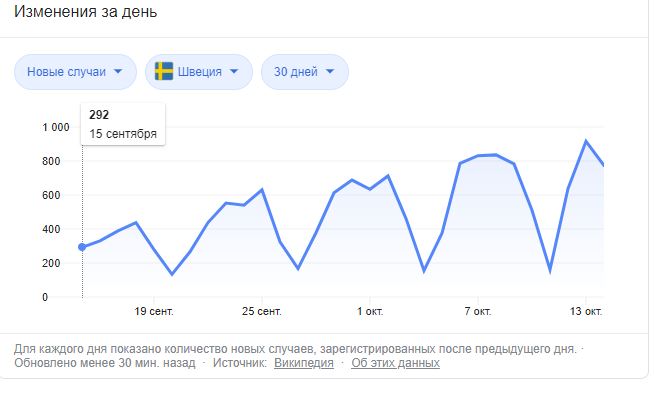Click the chart peak above 25 сент.

[x=262, y=190]
